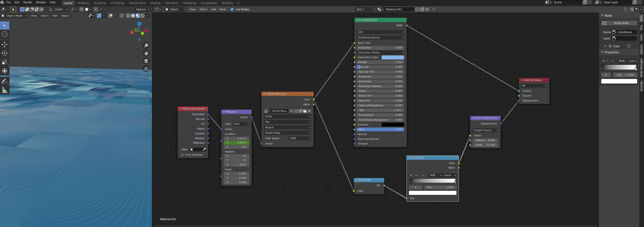
Task: Open image file via folder icon in COLOR Mare node
Action: click(x=305, y=111)
